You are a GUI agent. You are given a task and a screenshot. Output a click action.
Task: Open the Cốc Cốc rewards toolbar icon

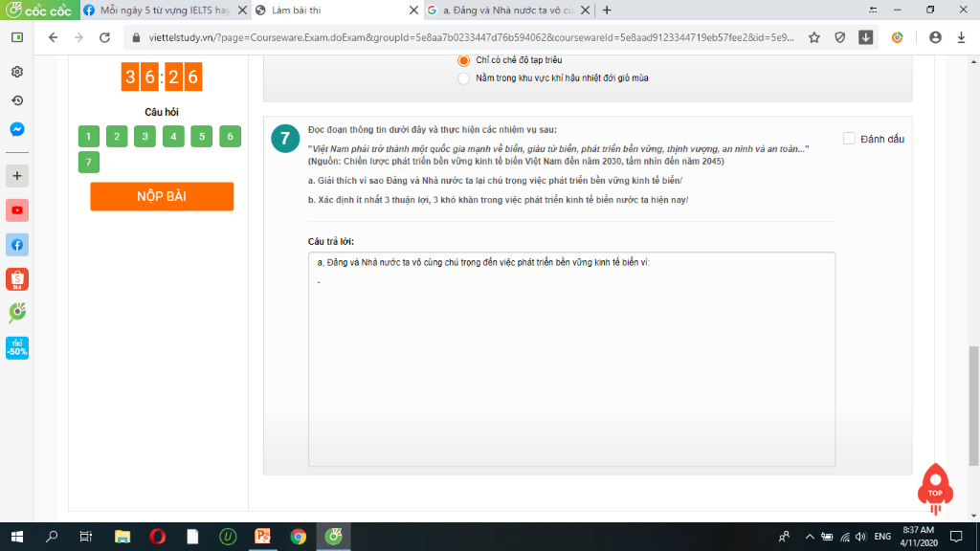pos(898,37)
